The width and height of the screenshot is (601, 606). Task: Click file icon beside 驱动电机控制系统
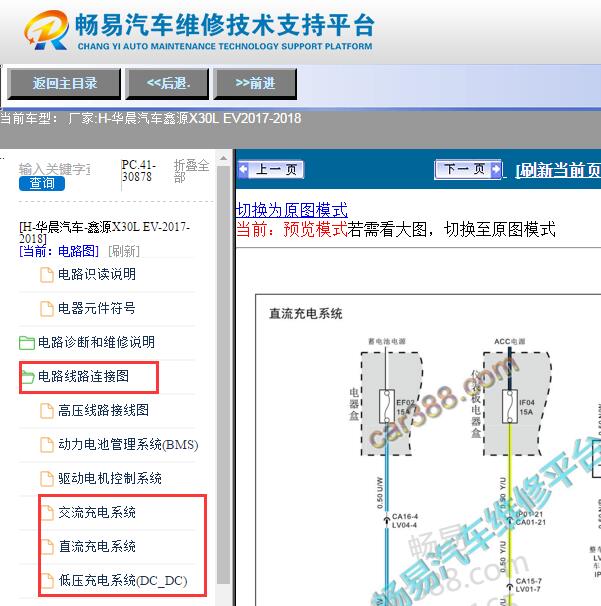pos(47,479)
